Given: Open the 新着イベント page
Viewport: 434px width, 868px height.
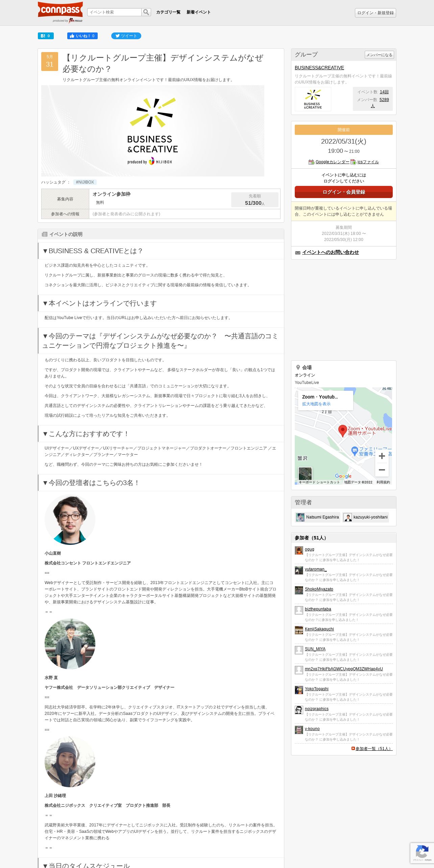Looking at the screenshot, I should 198,12.
